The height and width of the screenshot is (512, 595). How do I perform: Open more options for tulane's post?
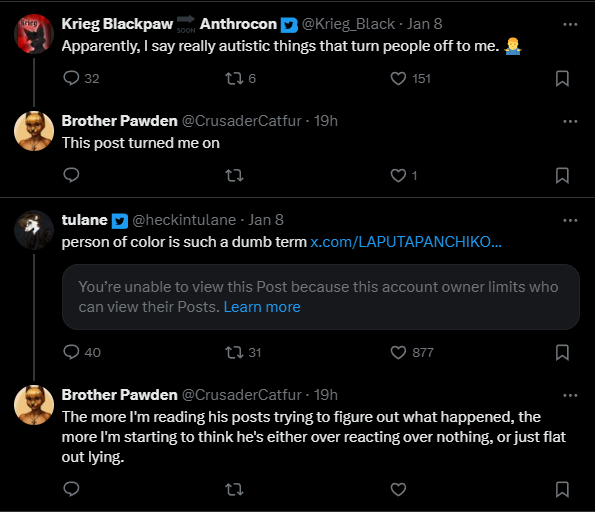[x=570, y=221]
